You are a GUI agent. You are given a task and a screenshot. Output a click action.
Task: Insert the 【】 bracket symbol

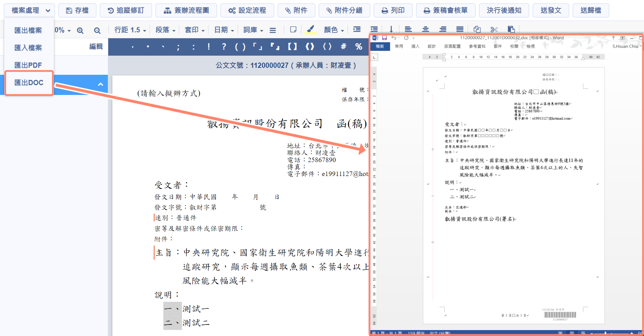292,47
